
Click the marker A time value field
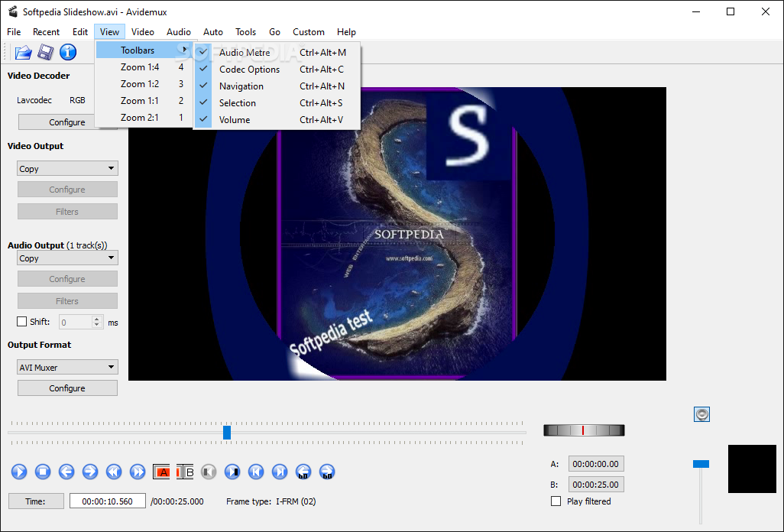[x=596, y=464]
